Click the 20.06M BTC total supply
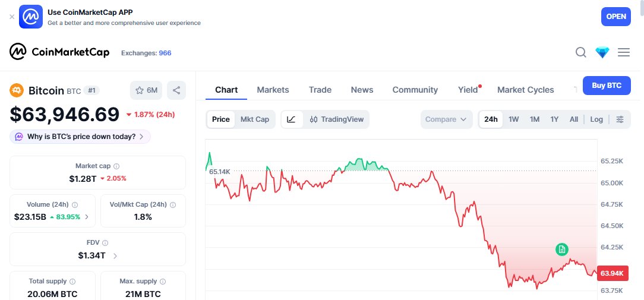Image resolution: width=644 pixels, height=300 pixels. tap(52, 294)
